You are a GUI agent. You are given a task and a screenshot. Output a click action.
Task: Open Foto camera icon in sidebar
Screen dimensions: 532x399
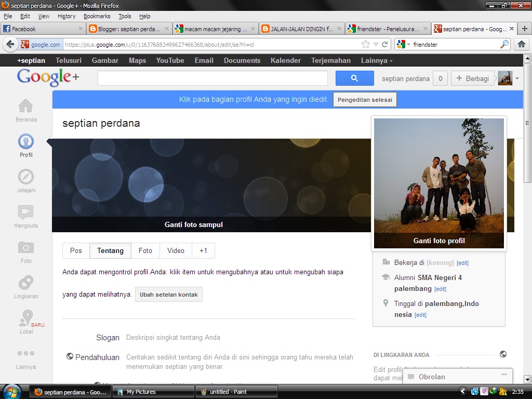26,247
